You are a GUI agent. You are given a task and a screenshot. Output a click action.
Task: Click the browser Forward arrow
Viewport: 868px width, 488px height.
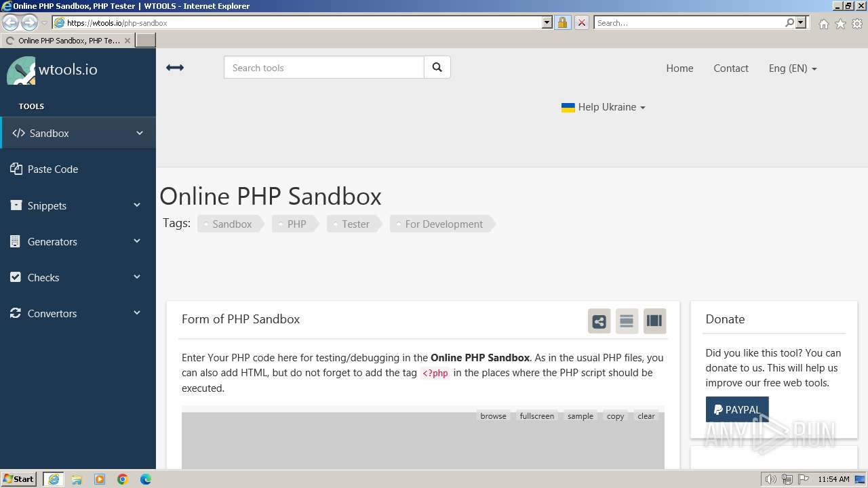pyautogui.click(x=29, y=22)
